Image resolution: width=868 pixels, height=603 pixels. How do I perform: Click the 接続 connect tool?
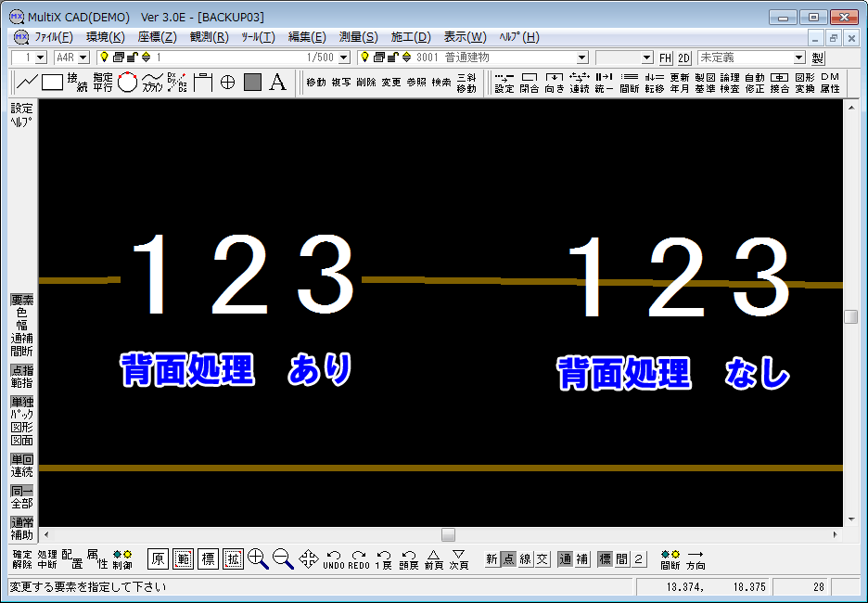(x=78, y=83)
